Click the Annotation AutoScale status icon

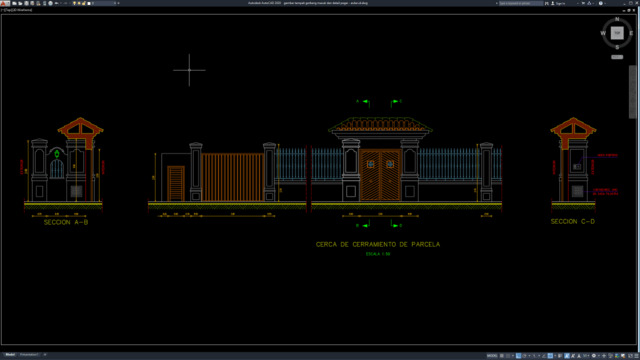click(x=573, y=356)
